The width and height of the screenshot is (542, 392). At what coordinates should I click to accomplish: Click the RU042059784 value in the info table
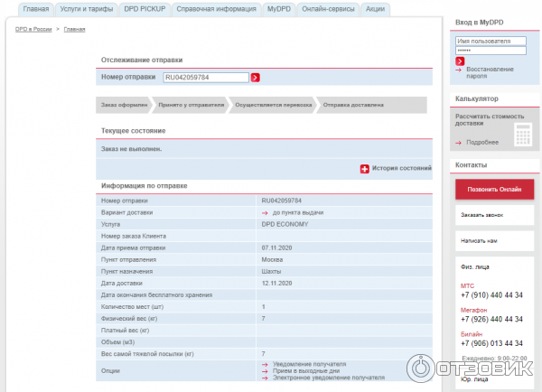click(281, 201)
